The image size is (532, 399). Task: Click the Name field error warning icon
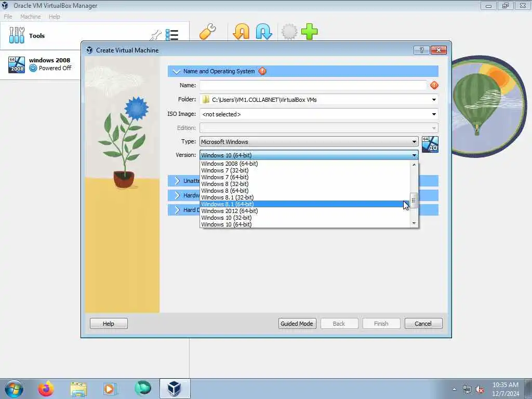click(434, 85)
